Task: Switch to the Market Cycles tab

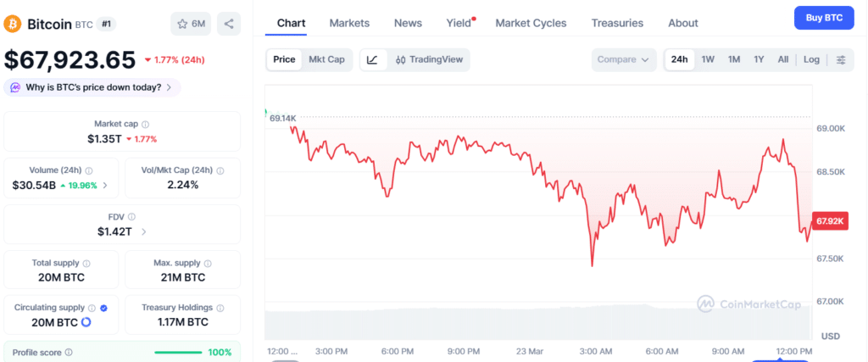Action: (x=531, y=23)
